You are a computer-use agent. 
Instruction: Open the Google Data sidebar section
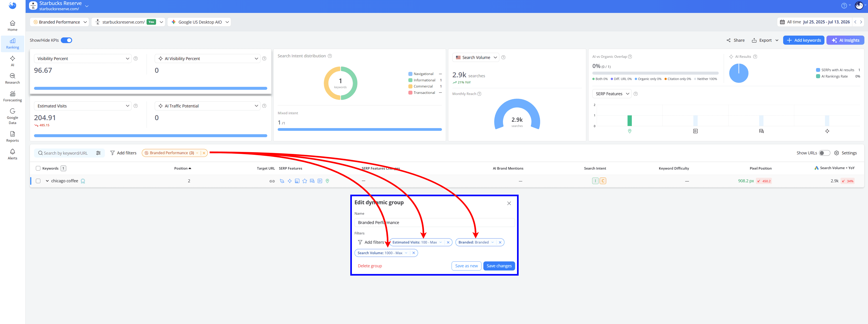[x=12, y=117]
